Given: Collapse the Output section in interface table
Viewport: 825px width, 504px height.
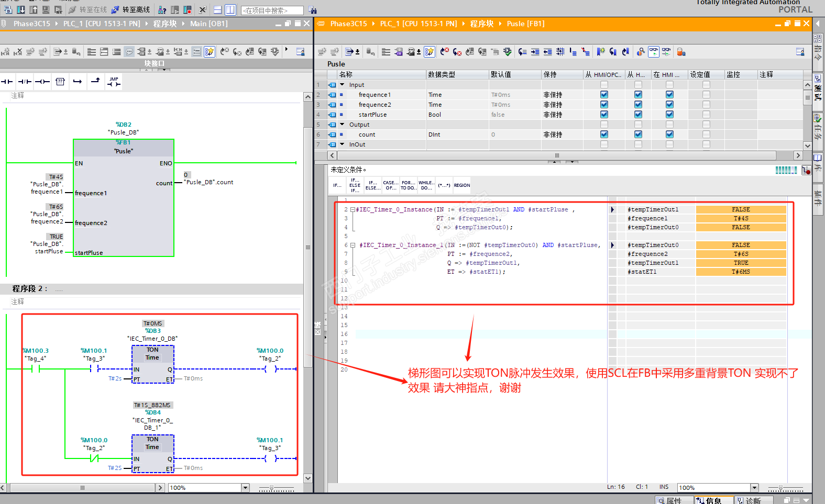Looking at the screenshot, I should (x=342, y=125).
